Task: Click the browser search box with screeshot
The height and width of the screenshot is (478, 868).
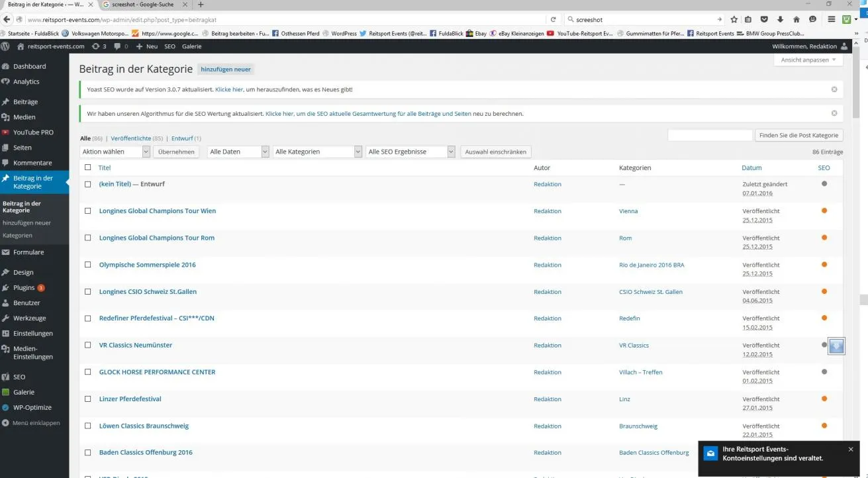Action: point(644,20)
